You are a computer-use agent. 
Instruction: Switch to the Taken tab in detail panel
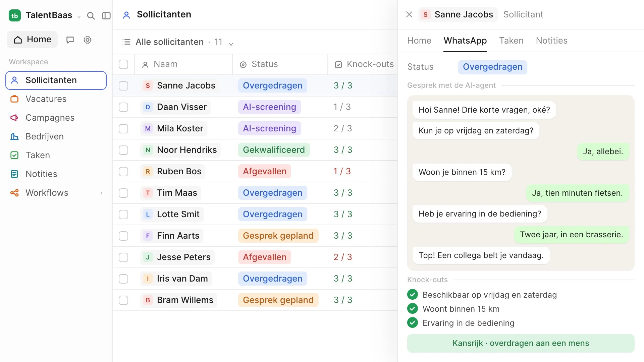(x=511, y=41)
